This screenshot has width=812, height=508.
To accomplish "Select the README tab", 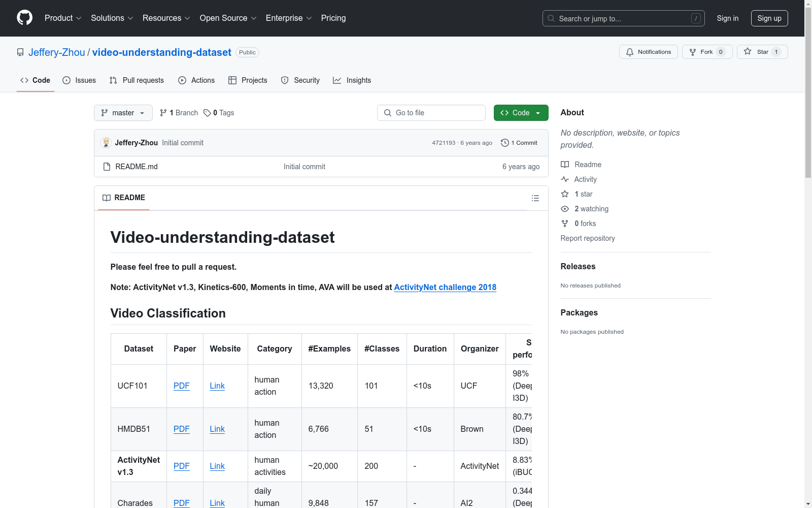I will (x=124, y=198).
